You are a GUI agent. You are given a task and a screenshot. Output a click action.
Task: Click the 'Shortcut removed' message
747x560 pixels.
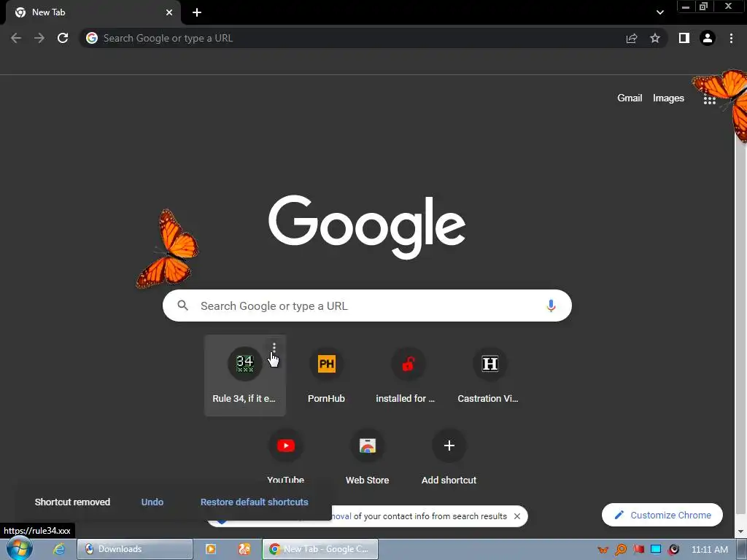tap(72, 502)
